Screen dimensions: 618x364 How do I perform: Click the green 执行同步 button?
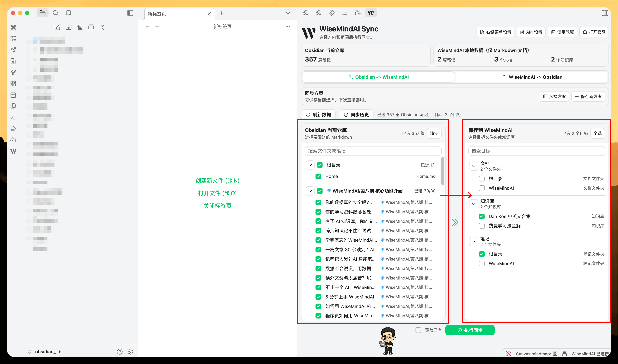[470, 330]
